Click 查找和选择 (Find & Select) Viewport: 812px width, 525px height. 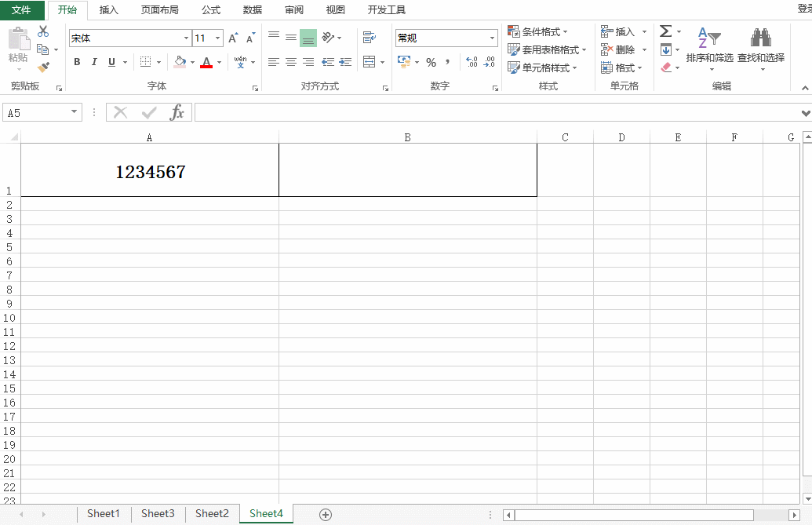pyautogui.click(x=761, y=49)
